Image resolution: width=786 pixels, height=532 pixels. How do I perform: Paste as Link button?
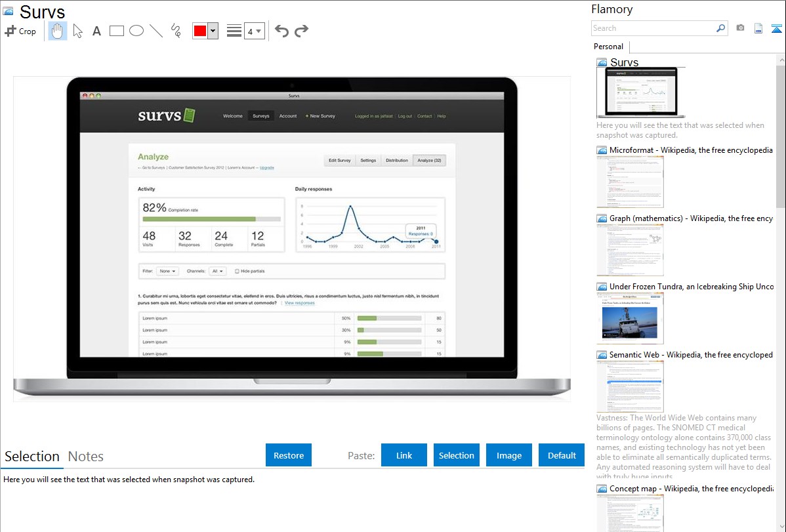[x=404, y=455]
